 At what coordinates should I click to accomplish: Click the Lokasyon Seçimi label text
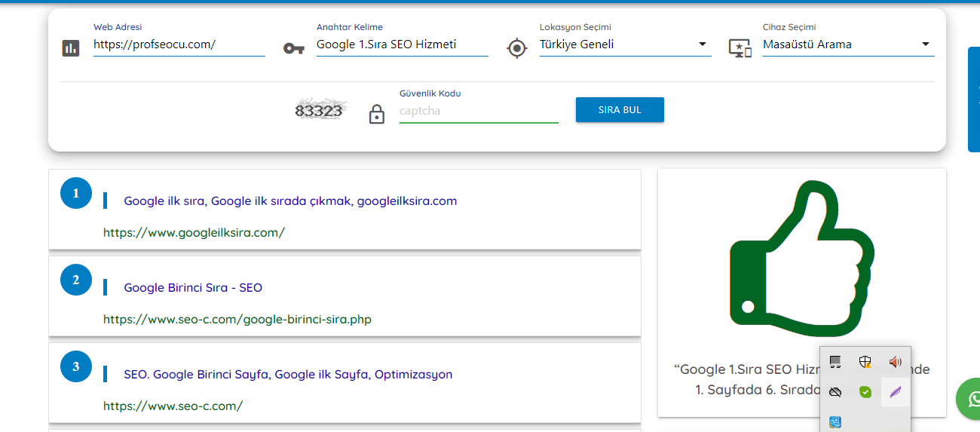pos(575,27)
